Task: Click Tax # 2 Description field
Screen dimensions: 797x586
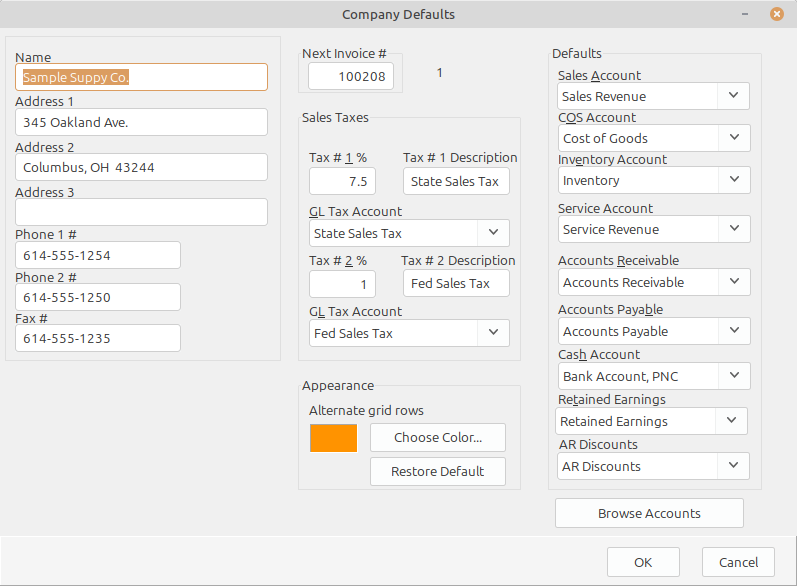Action: click(456, 283)
